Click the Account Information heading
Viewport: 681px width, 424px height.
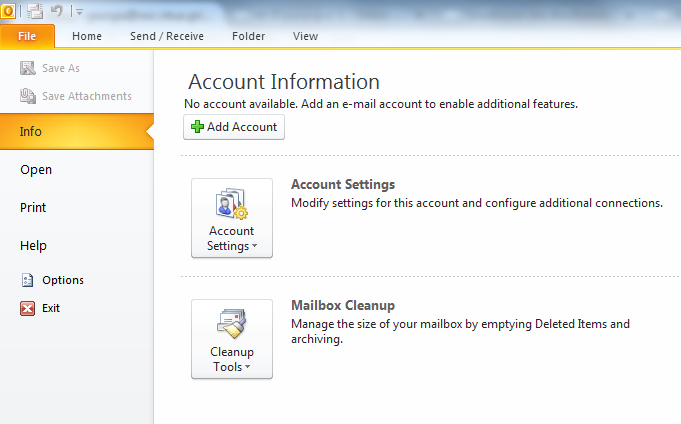coord(284,82)
